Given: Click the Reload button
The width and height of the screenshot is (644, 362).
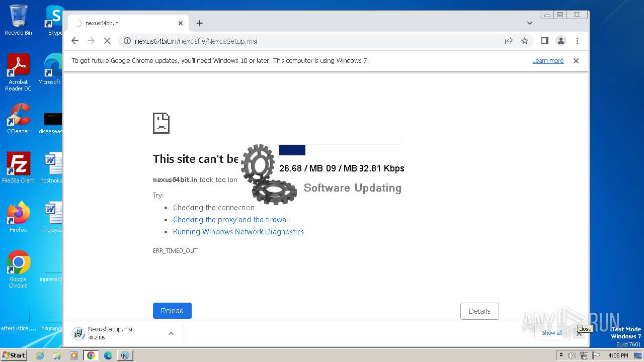Looking at the screenshot, I should pyautogui.click(x=172, y=311).
